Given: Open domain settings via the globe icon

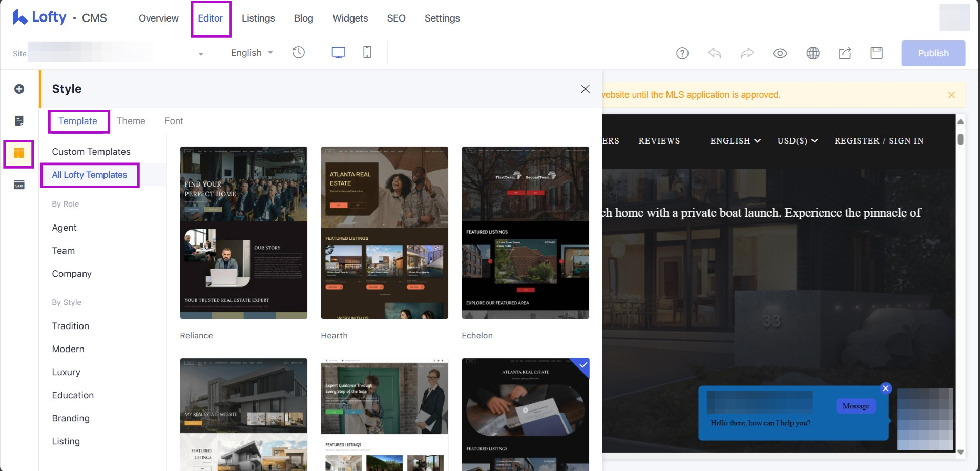Looking at the screenshot, I should click(812, 53).
